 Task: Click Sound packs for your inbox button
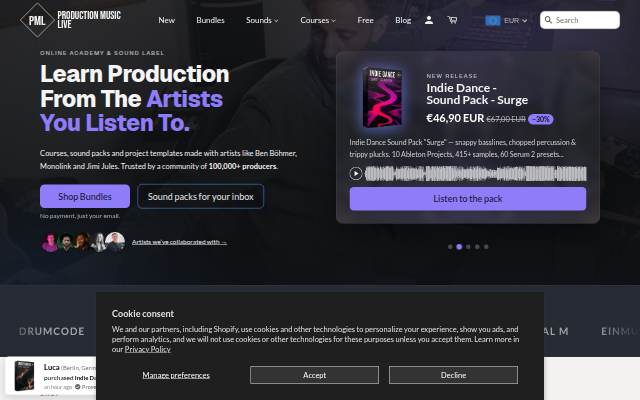click(200, 196)
